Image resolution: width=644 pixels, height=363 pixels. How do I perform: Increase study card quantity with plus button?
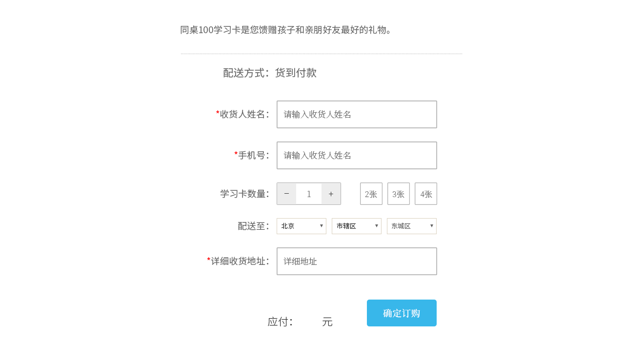[x=331, y=194]
